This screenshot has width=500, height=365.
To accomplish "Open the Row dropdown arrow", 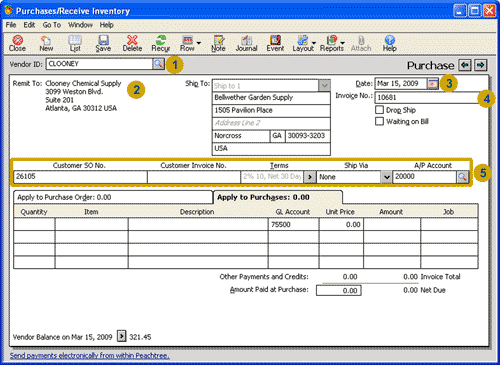I will [x=199, y=43].
